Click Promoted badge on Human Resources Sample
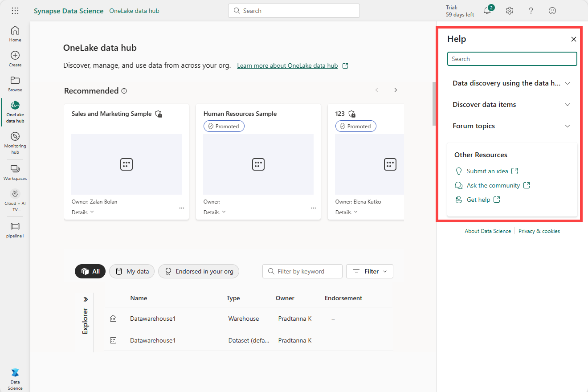 point(224,127)
